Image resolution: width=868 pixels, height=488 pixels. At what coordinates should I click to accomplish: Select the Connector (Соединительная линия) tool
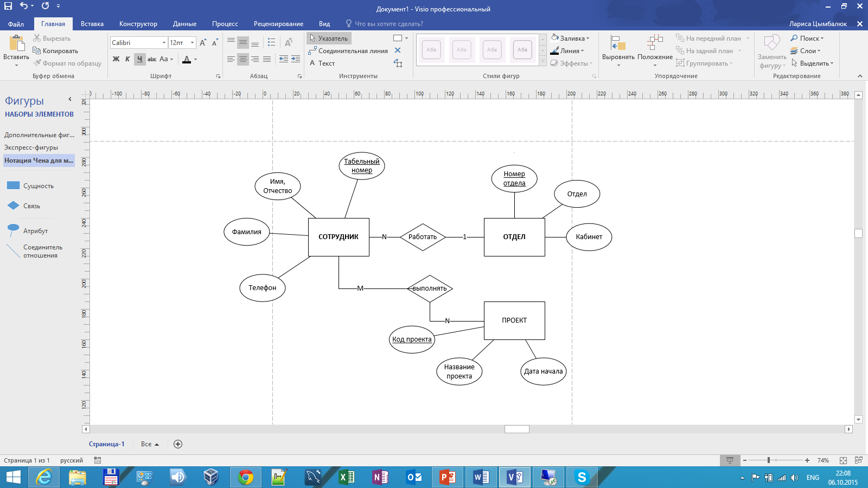click(x=348, y=51)
